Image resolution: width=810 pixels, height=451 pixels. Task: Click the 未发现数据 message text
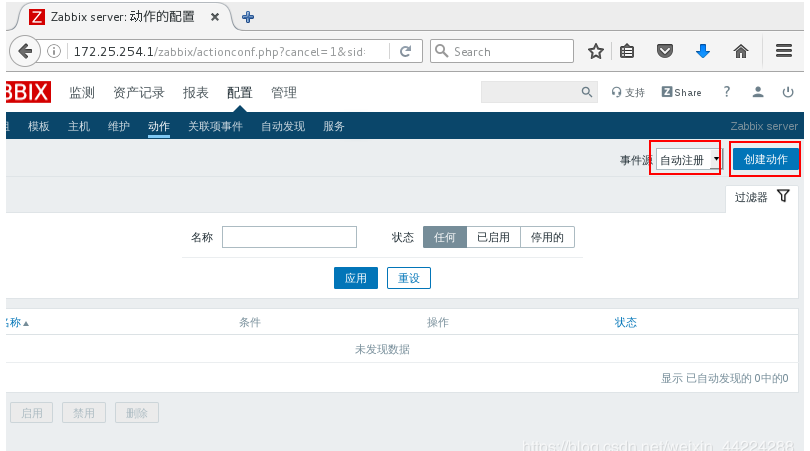[382, 349]
